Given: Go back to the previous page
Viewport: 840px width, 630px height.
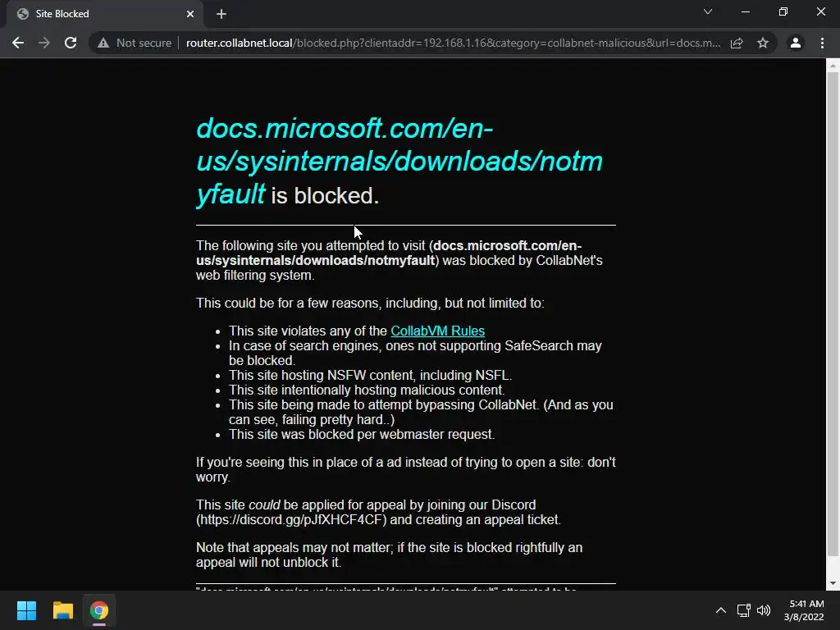Looking at the screenshot, I should pyautogui.click(x=18, y=43).
